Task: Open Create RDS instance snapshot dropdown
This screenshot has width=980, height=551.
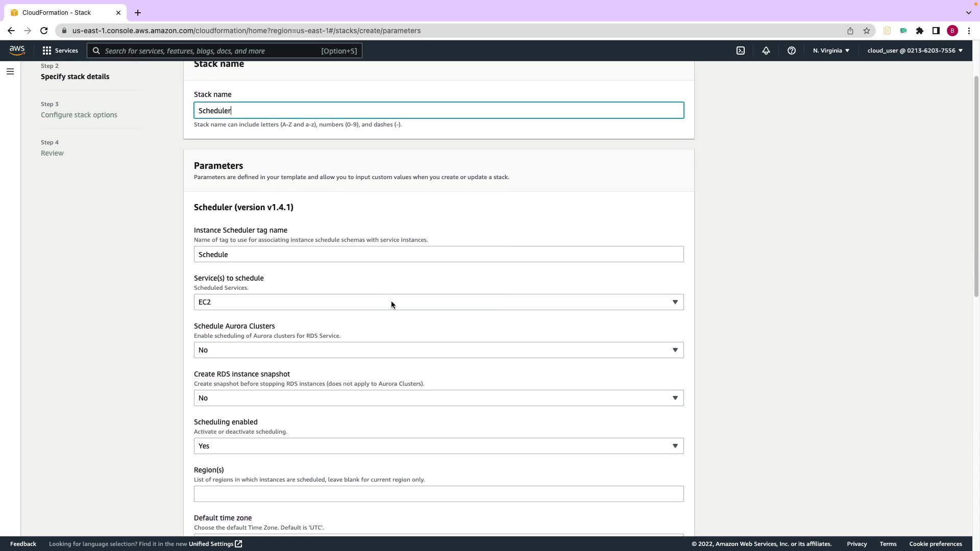Action: tap(438, 398)
